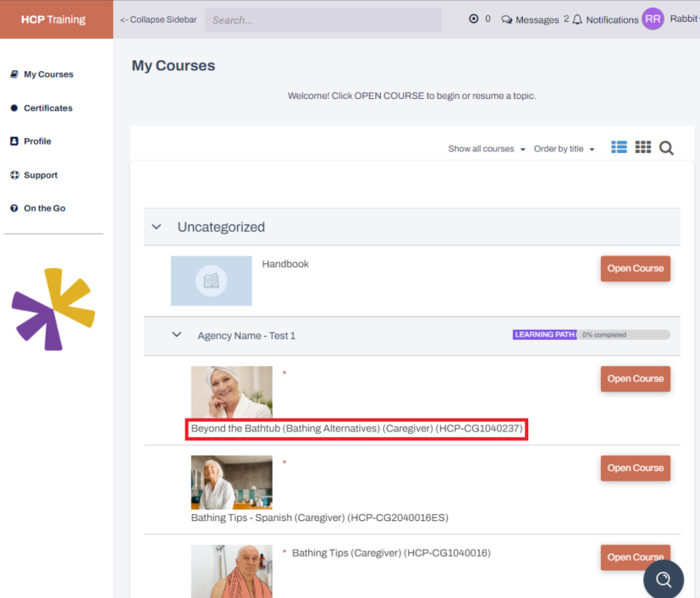700x598 pixels.
Task: Check Notifications via the bell icon
Action: [606, 19]
